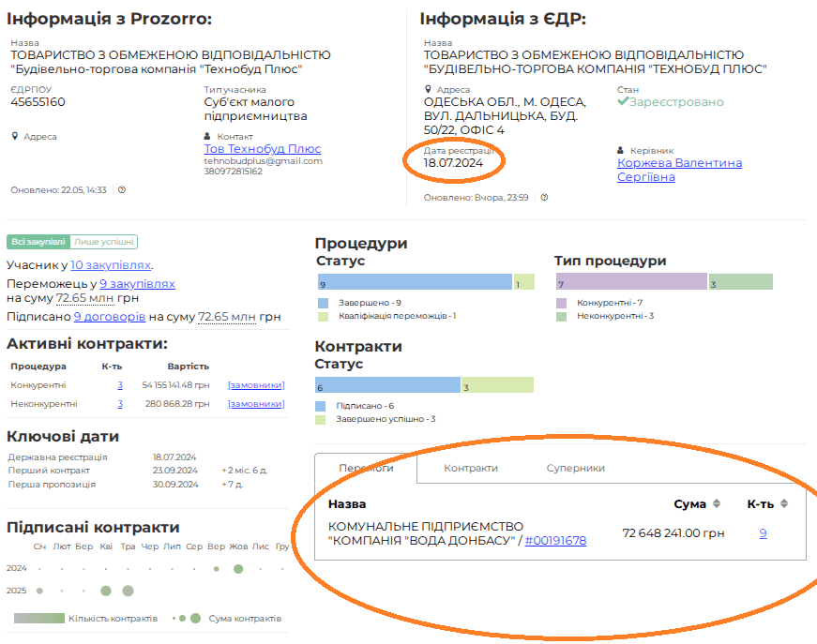The width and height of the screenshot is (817, 644).
Task: Click [замовники] link in Конкурентні row
Action: pos(256,385)
